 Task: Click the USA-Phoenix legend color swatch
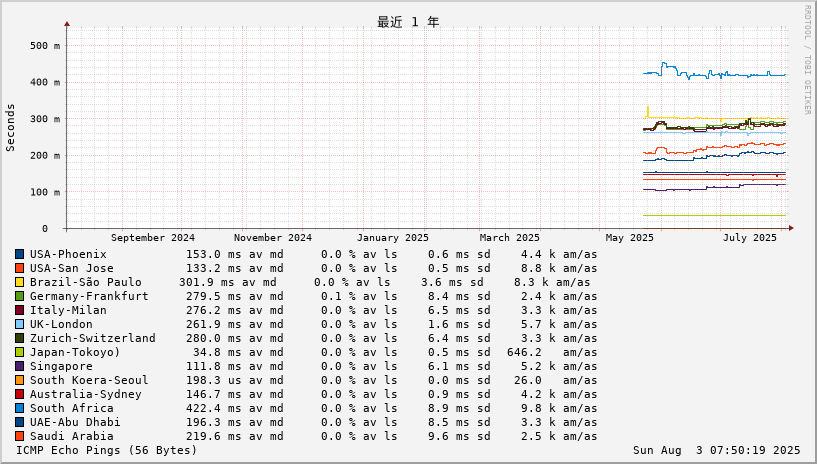tap(19, 254)
